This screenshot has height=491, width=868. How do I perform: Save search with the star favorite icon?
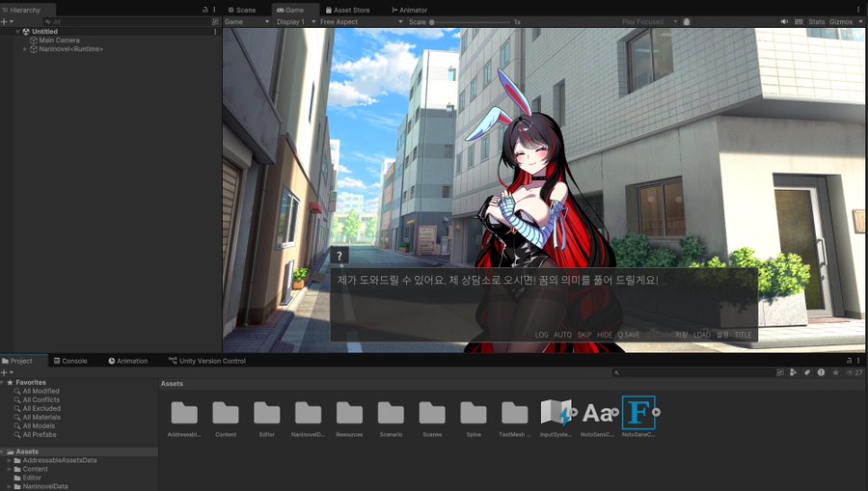tap(836, 372)
